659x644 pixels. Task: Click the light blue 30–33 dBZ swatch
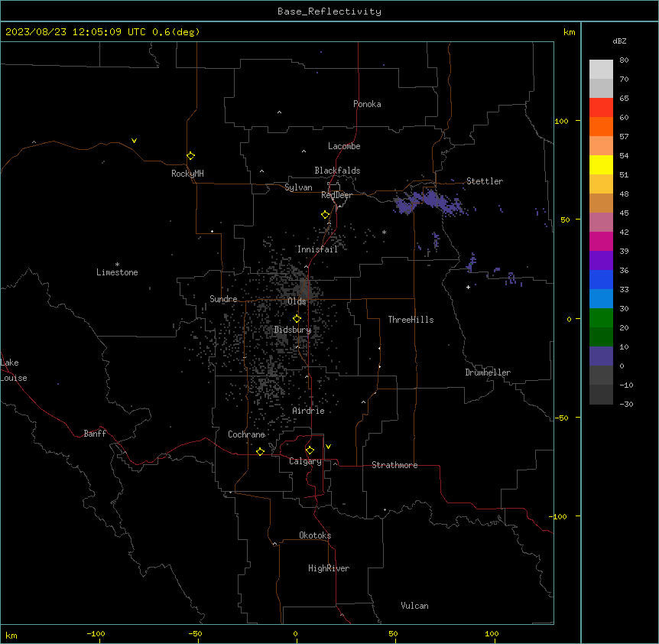pyautogui.click(x=601, y=299)
